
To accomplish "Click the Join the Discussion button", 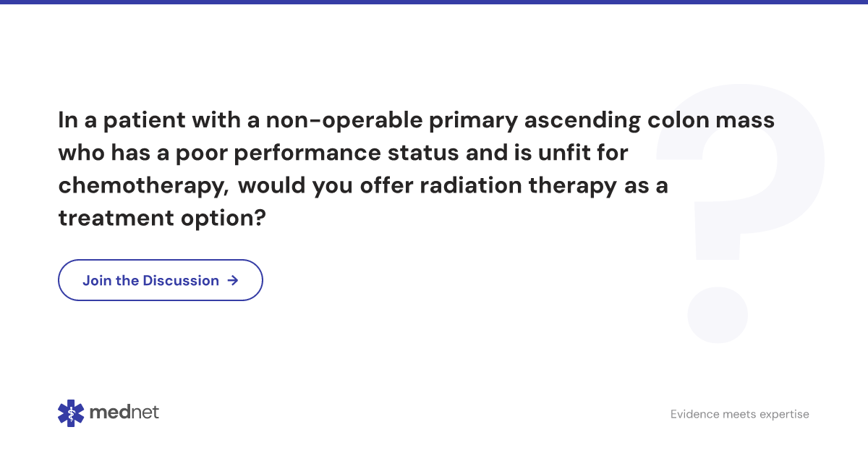I will (x=160, y=280).
